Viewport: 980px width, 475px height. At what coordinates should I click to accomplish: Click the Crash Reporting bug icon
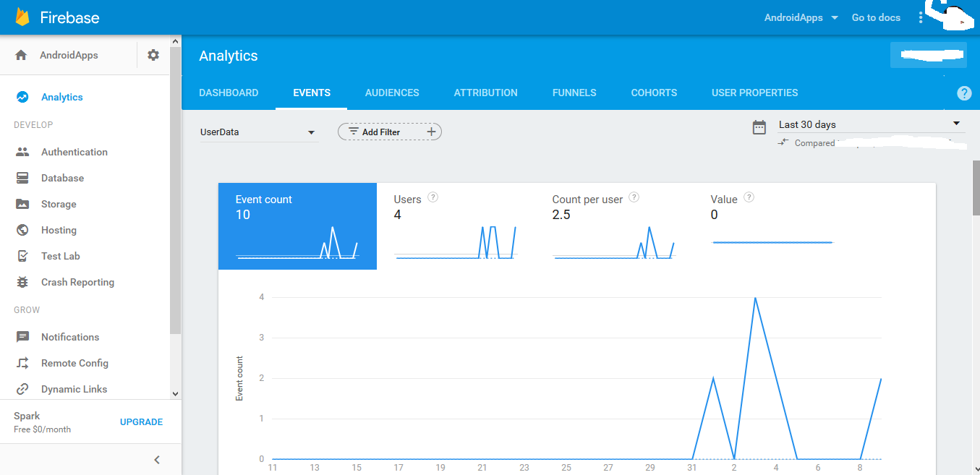[x=22, y=282]
